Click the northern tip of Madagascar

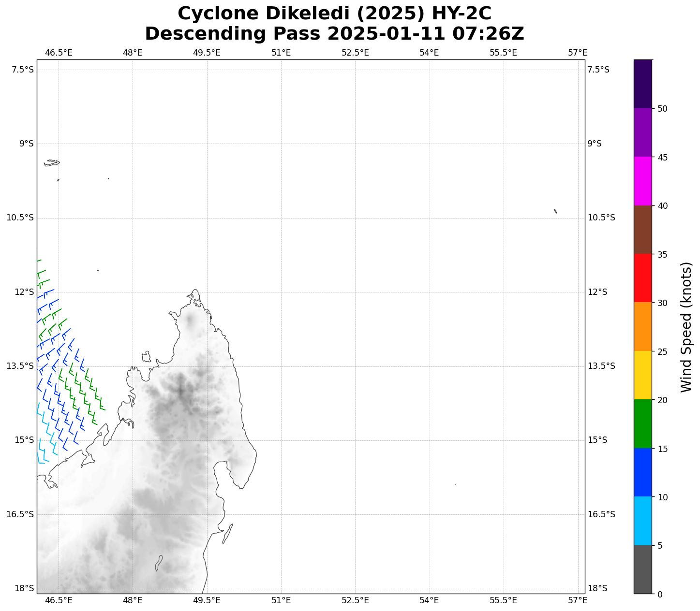[x=195, y=291]
